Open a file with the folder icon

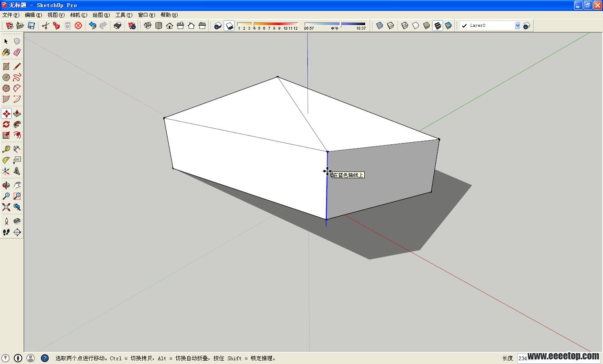20,26
